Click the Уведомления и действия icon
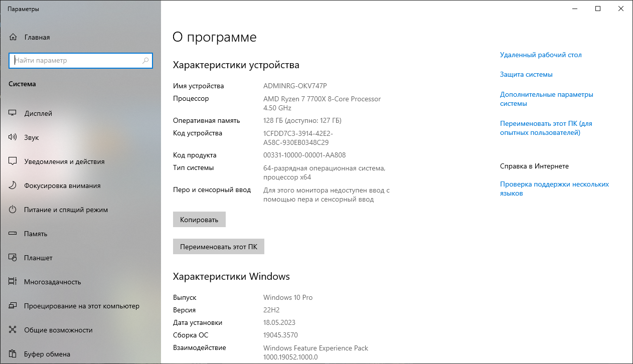 click(x=13, y=161)
